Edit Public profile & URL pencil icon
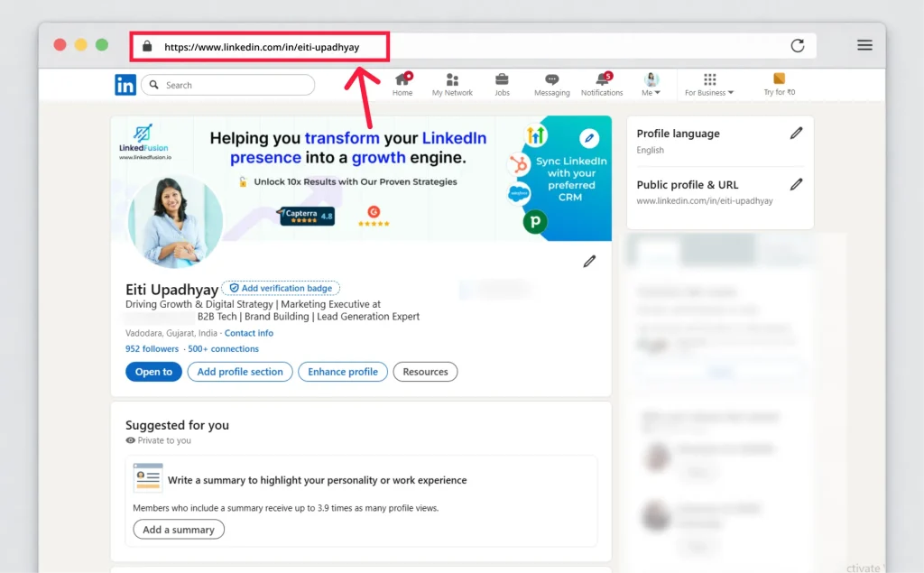The width and height of the screenshot is (924, 573). (x=796, y=184)
